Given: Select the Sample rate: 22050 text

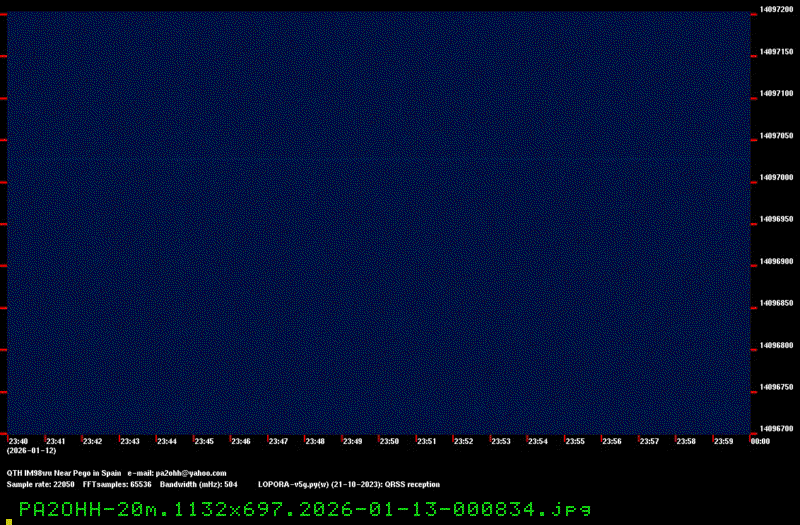Looking at the screenshot, I should tap(40, 484).
